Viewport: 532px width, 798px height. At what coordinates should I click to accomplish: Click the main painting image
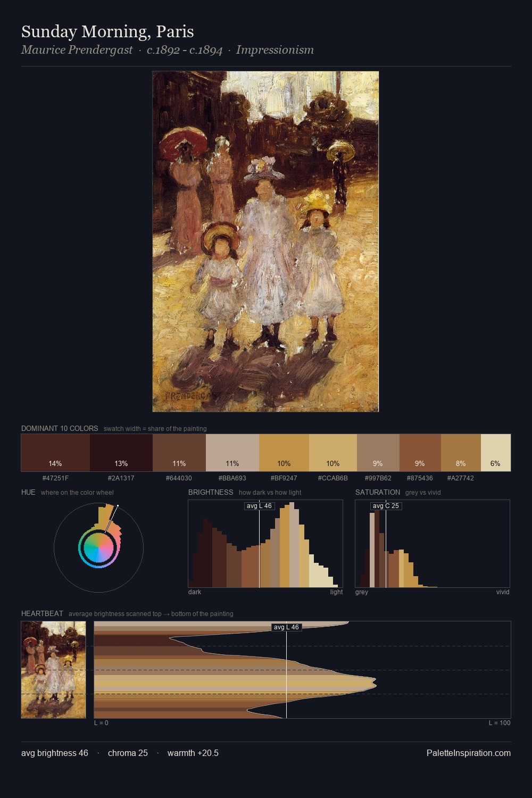(265, 242)
